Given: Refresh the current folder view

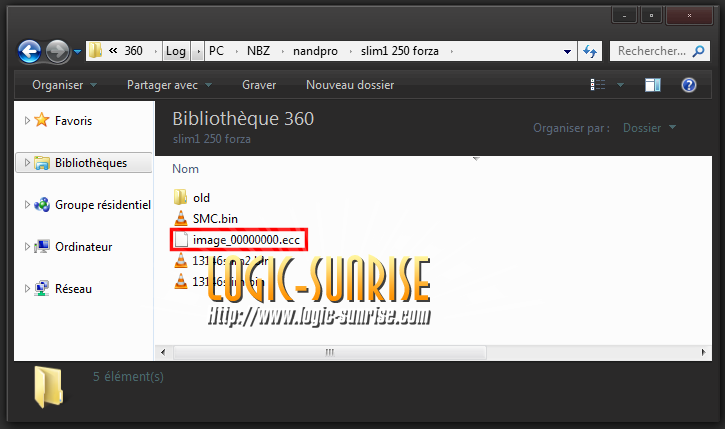Looking at the screenshot, I should tap(590, 50).
